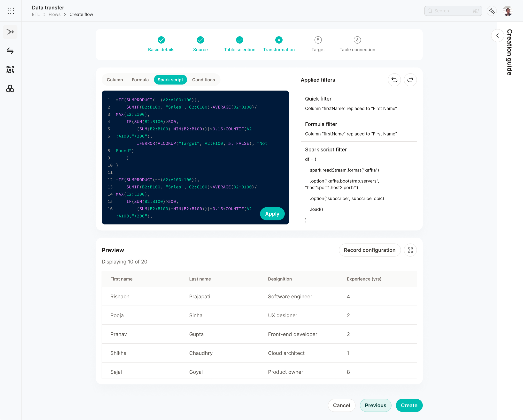Click the Experience (yrs) column header

click(364, 279)
